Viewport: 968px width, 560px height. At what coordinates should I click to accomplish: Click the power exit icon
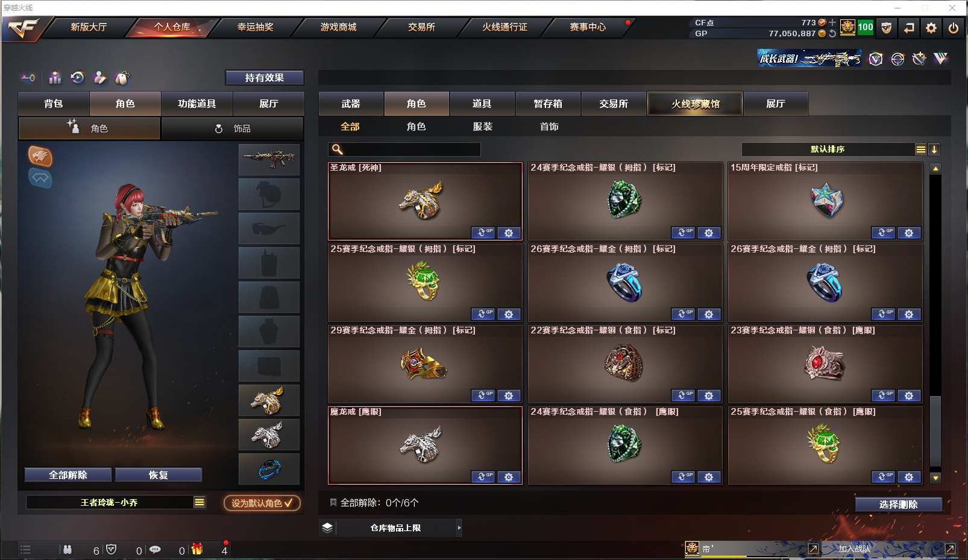point(954,28)
